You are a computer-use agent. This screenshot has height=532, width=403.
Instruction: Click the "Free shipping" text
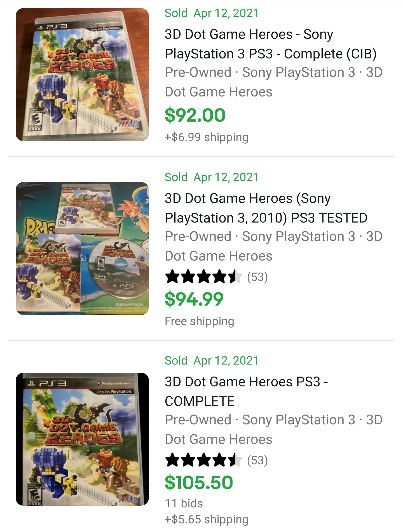click(199, 321)
